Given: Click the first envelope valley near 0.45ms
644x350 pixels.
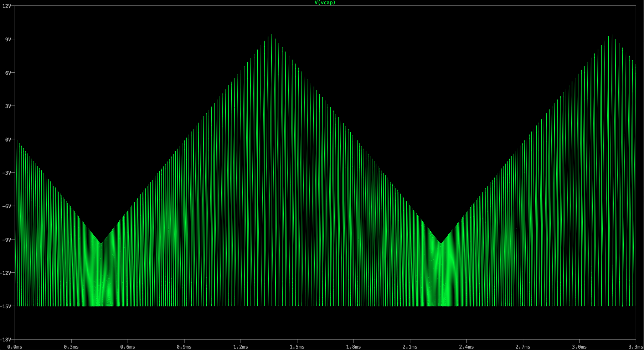Looking at the screenshot, I should click(x=101, y=243).
